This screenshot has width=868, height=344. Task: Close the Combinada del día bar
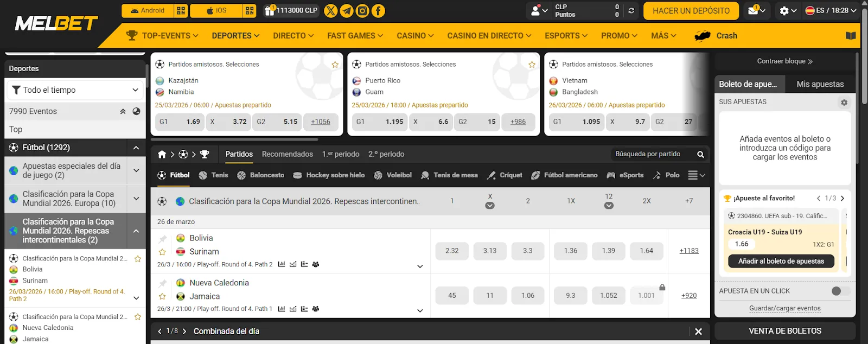(x=698, y=332)
